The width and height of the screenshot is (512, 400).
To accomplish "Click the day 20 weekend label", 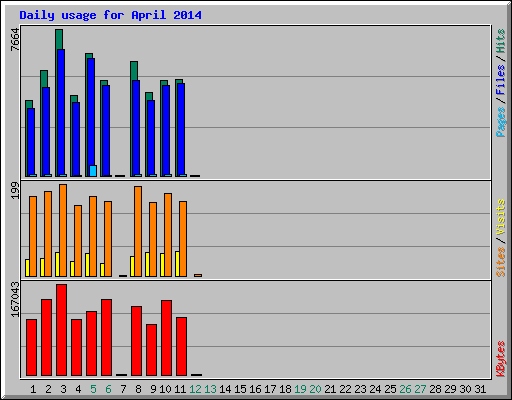I will 315,389.
